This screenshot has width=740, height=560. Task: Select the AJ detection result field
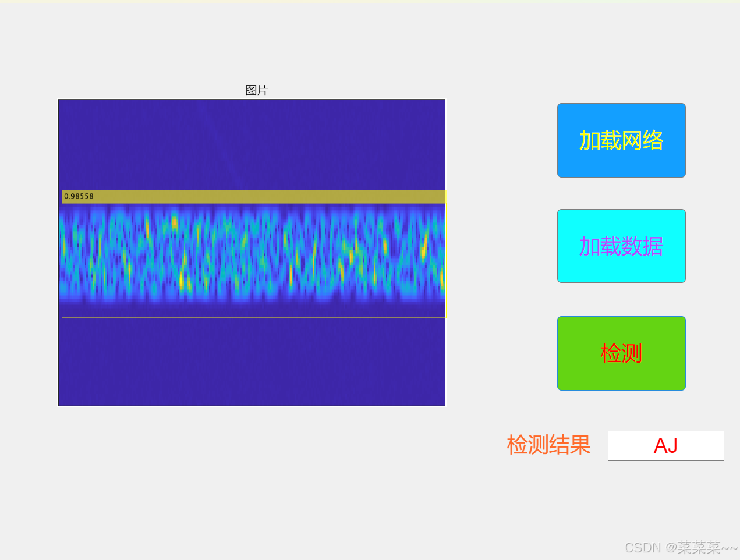coord(665,446)
